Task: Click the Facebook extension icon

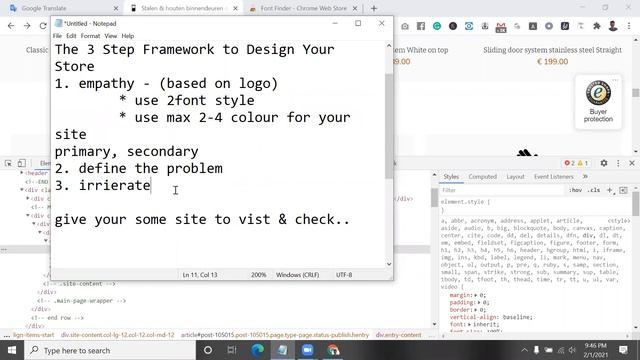Action: click(421, 26)
